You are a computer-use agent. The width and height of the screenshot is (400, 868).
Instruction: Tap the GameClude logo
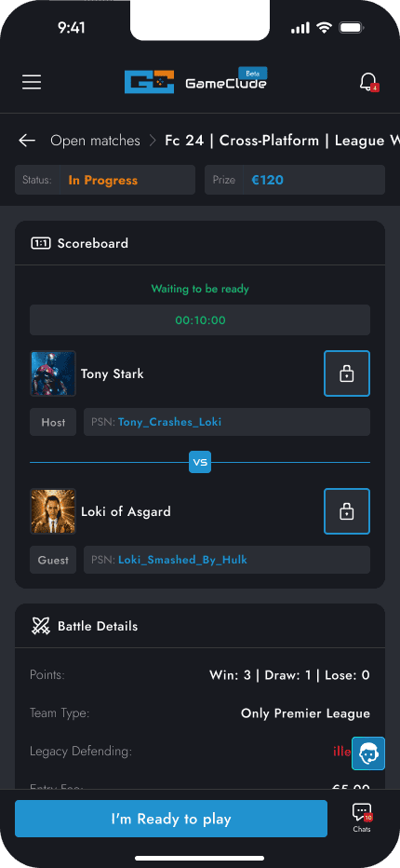pyautogui.click(x=196, y=81)
